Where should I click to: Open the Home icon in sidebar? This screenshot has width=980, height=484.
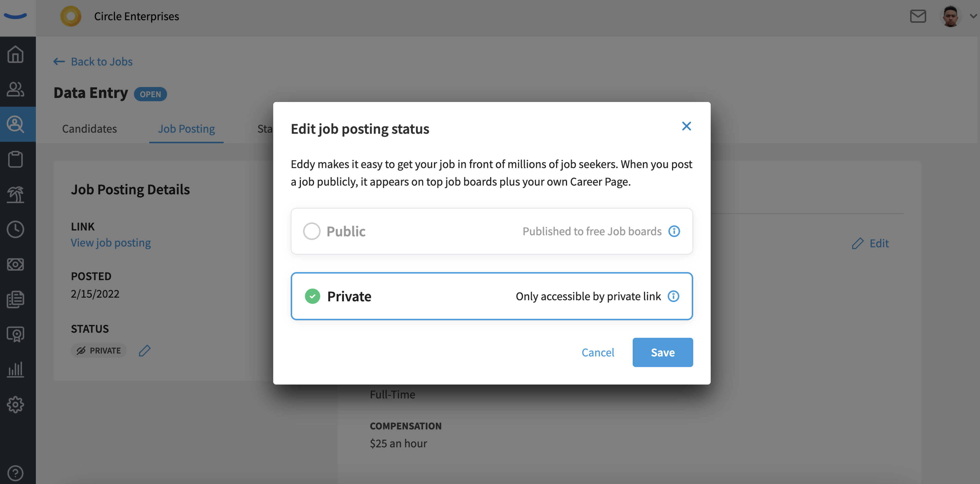click(x=16, y=54)
